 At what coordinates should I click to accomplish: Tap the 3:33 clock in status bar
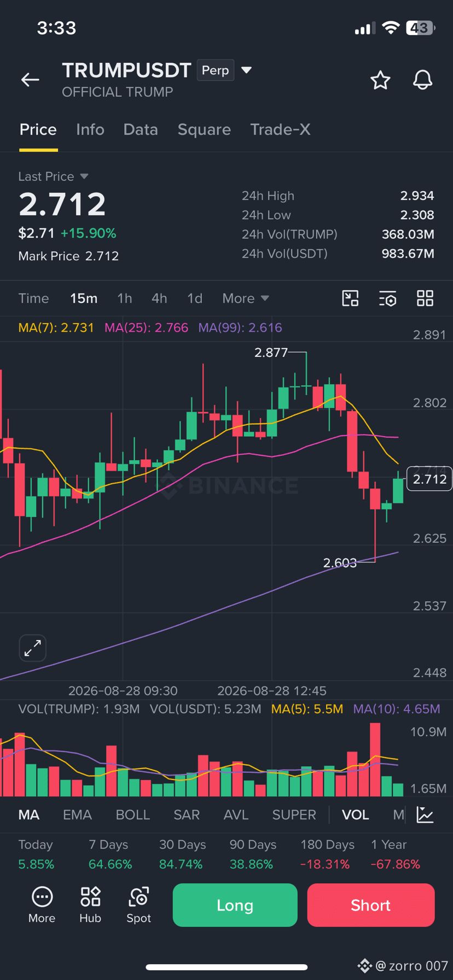pyautogui.click(x=56, y=28)
